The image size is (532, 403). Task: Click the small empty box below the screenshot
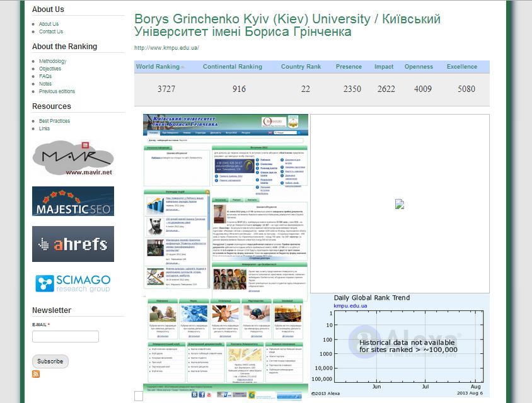(x=139, y=396)
